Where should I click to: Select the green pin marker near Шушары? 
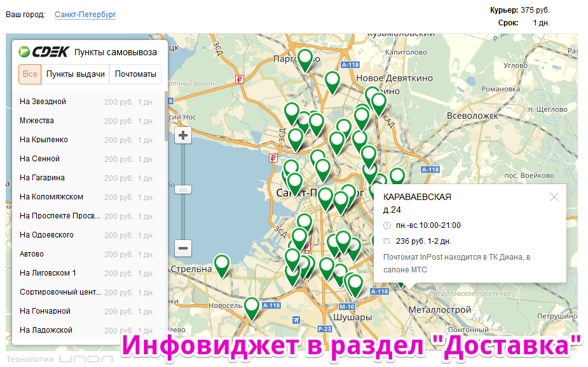pyautogui.click(x=354, y=281)
